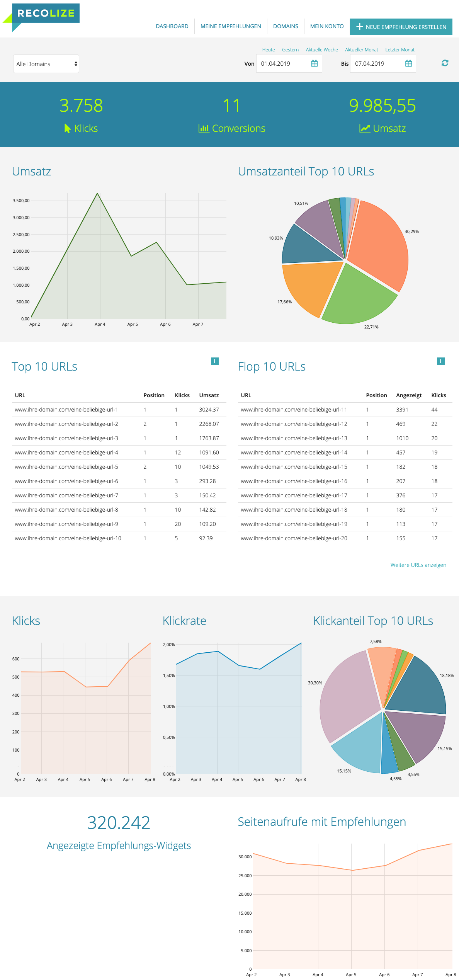The image size is (459, 980).
Task: Click the 3024.37 Umsatz cell
Action: pos(209,410)
